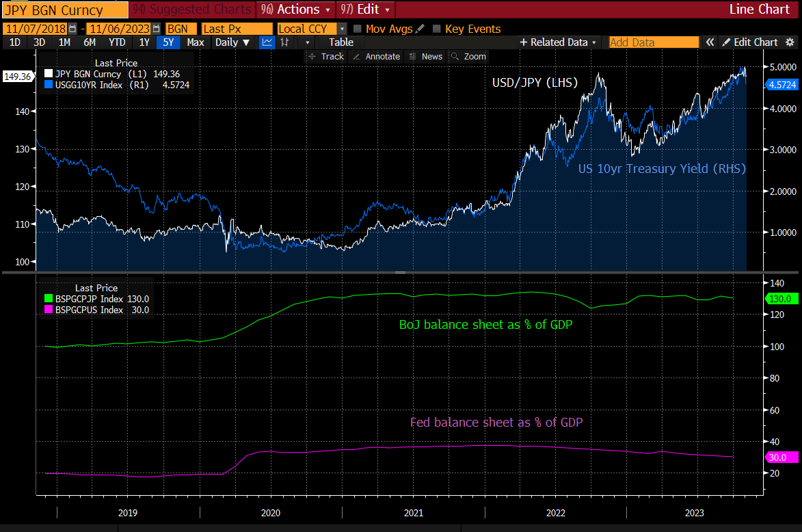Click Fed balance sheet annotation text

tap(496, 422)
